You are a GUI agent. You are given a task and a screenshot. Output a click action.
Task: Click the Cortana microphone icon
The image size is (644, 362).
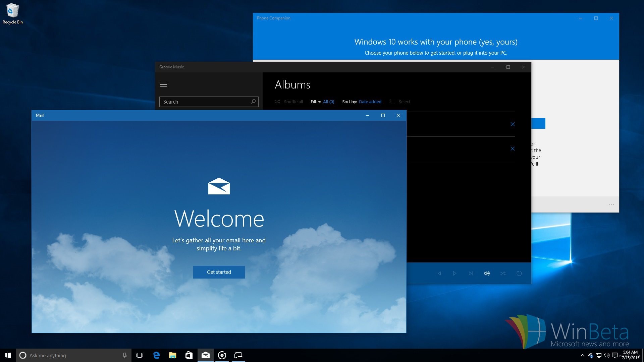tap(124, 355)
